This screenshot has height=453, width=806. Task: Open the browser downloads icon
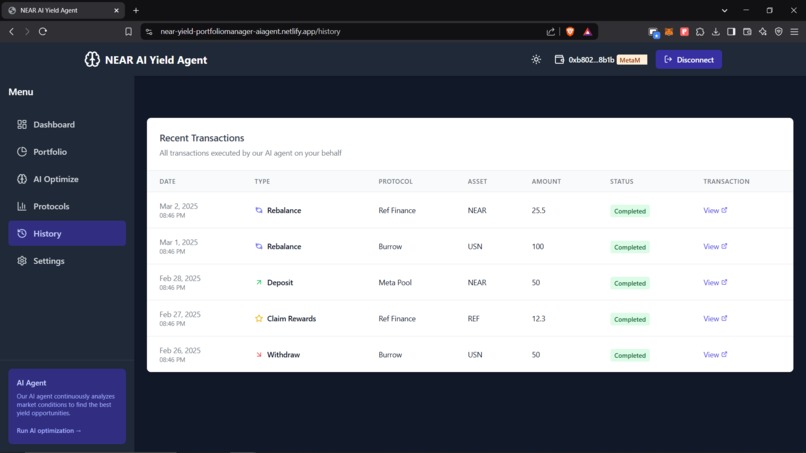coord(716,31)
